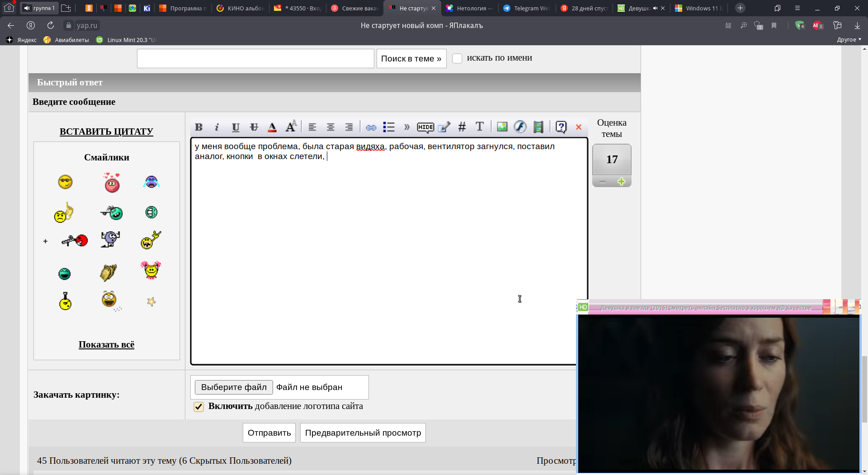Image resolution: width=868 pixels, height=475 pixels.
Task: Click the floating video player thumbnail
Action: point(719,393)
